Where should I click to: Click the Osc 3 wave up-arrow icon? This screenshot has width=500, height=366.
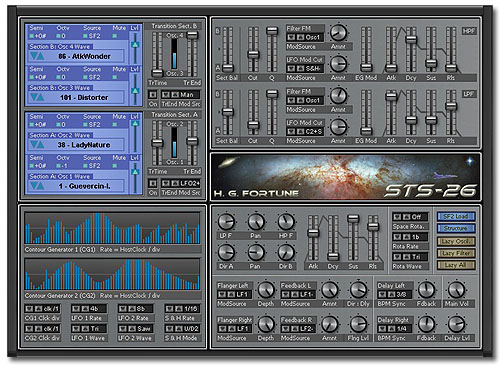tap(40, 97)
